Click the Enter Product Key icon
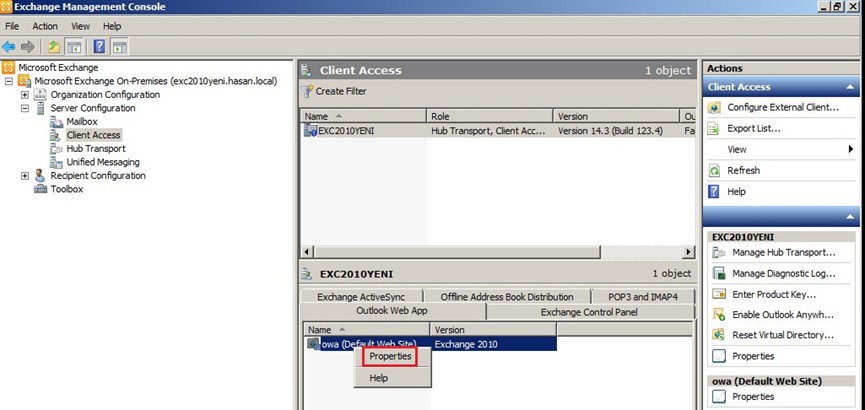The width and height of the screenshot is (865, 410). pyautogui.click(x=718, y=294)
